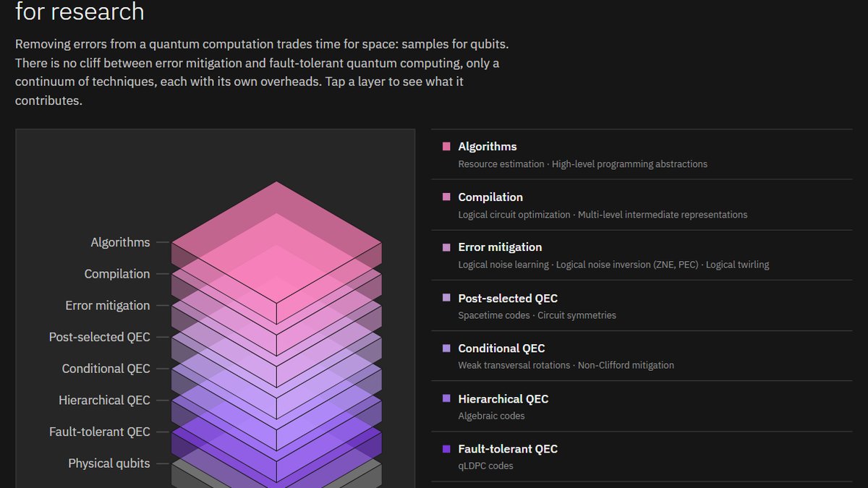The height and width of the screenshot is (488, 868).
Task: Click the Compilation legend color square
Action: point(446,197)
